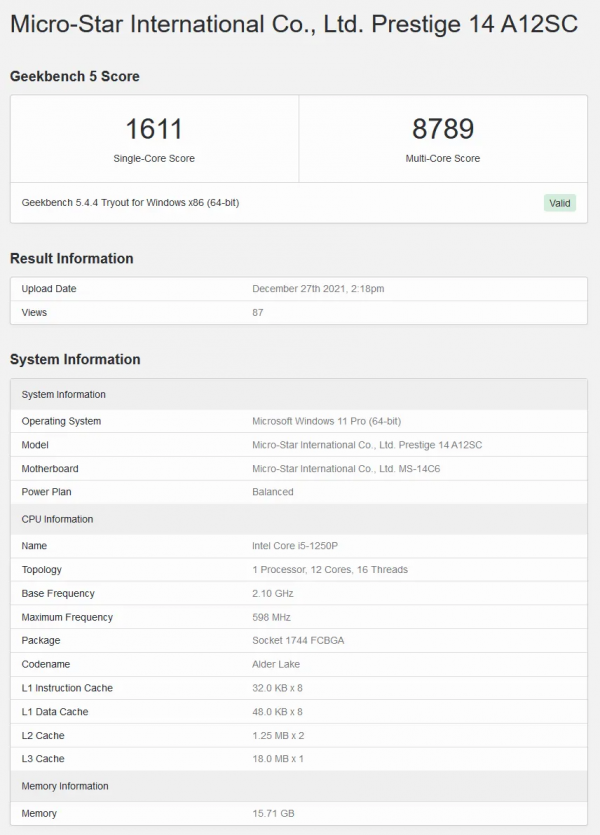Click the CPU Information header row
The height and width of the screenshot is (835, 600).
(299, 519)
